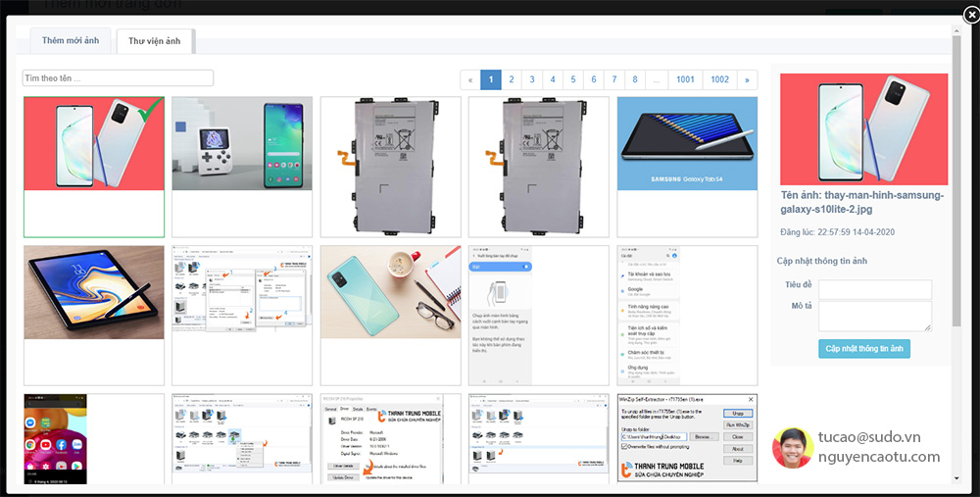Select the Cài đặt settings list thumbnail
Viewport: 980px width, 497px height.
point(688,316)
